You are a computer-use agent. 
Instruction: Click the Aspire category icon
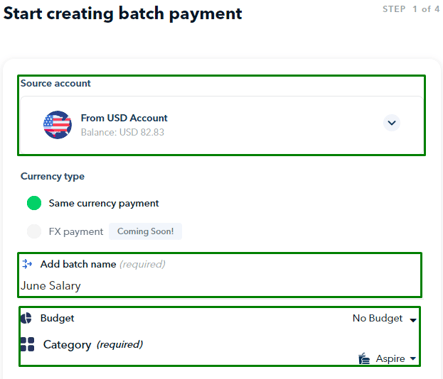pyautogui.click(x=364, y=359)
